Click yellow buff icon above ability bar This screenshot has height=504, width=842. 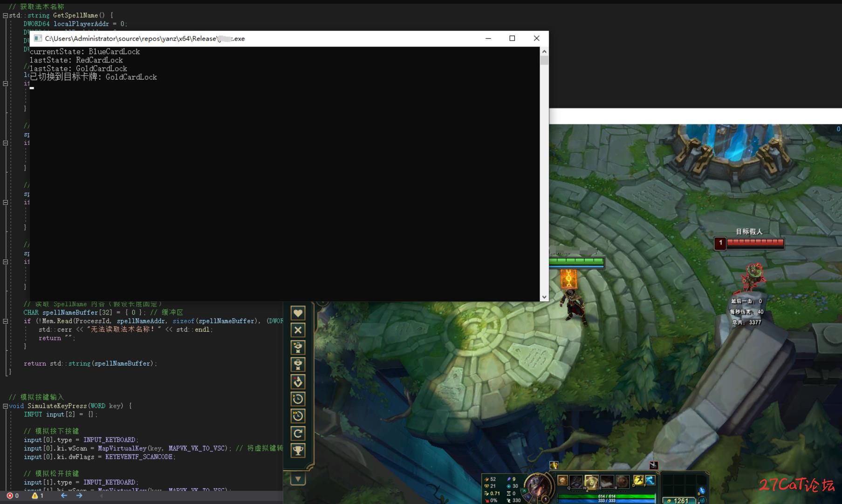coord(554,465)
